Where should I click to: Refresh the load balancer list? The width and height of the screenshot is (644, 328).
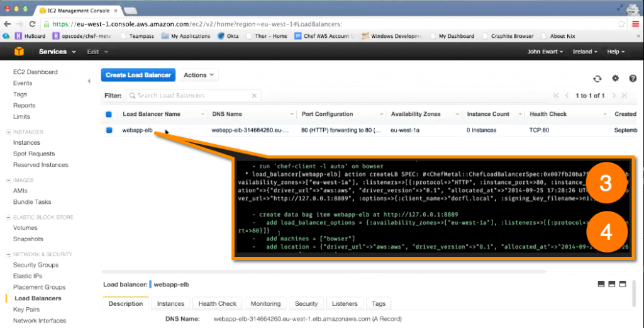597,79
